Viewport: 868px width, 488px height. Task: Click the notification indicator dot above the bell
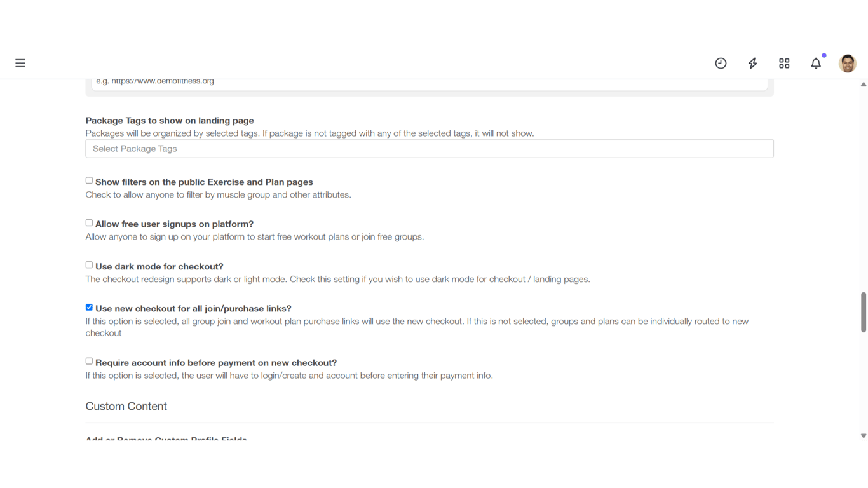[824, 55]
